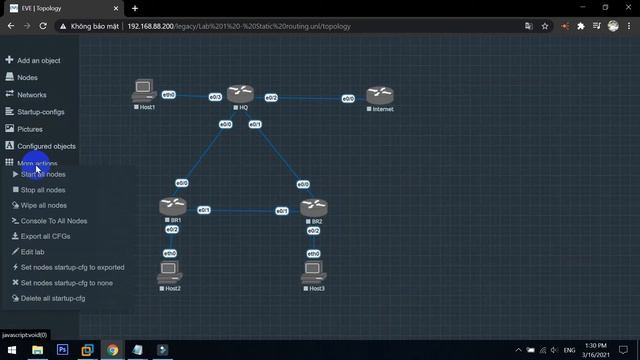Click HQ e0/2 interface label

(271, 98)
